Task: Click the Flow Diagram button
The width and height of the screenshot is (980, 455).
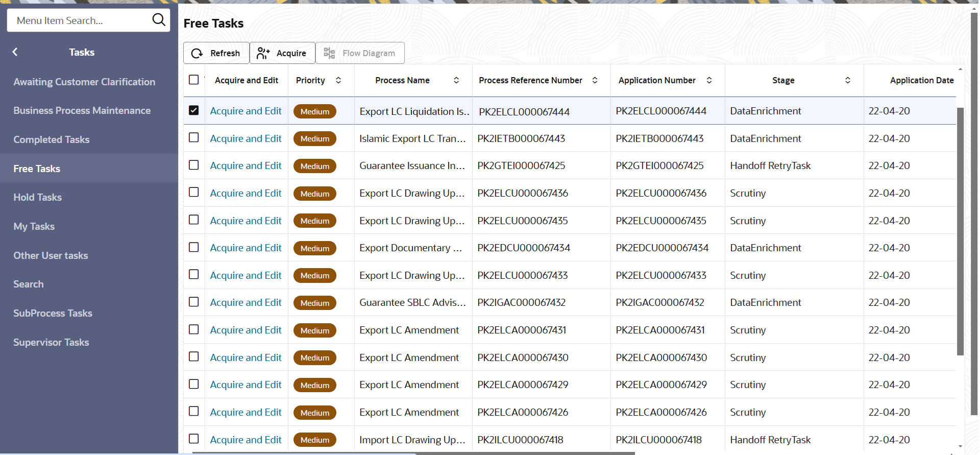Action: (x=360, y=53)
